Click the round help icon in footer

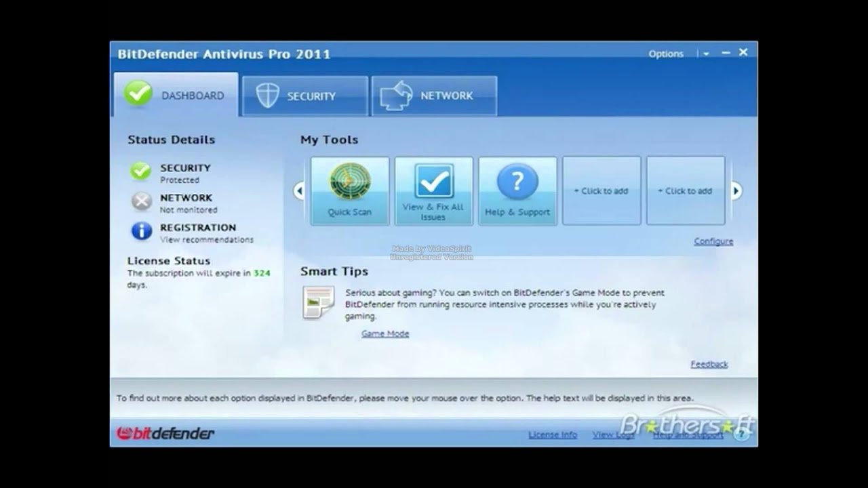coord(742,434)
